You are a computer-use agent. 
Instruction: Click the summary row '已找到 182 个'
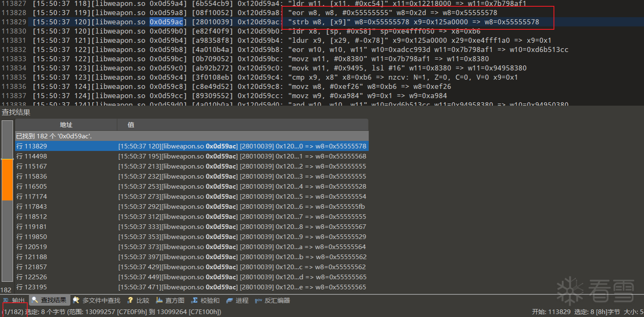tap(192, 136)
